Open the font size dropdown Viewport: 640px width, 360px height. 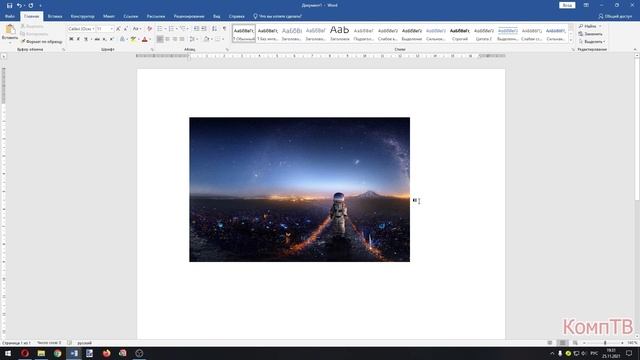point(111,29)
